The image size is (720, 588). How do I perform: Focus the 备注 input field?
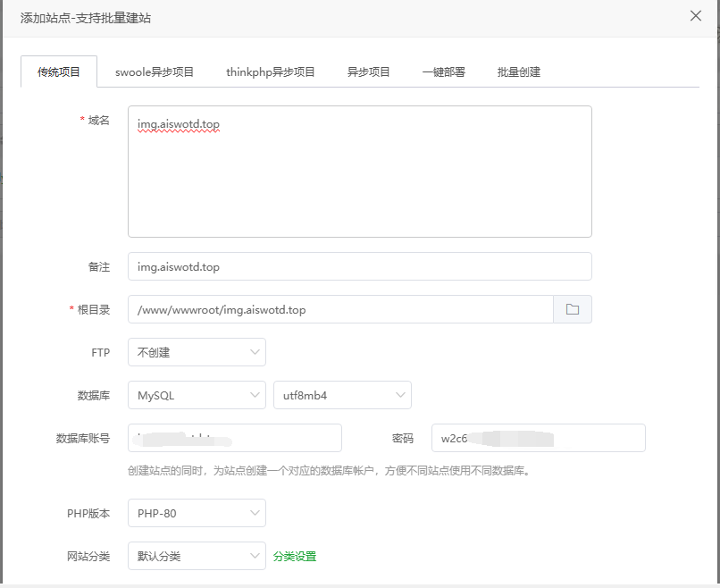click(359, 266)
